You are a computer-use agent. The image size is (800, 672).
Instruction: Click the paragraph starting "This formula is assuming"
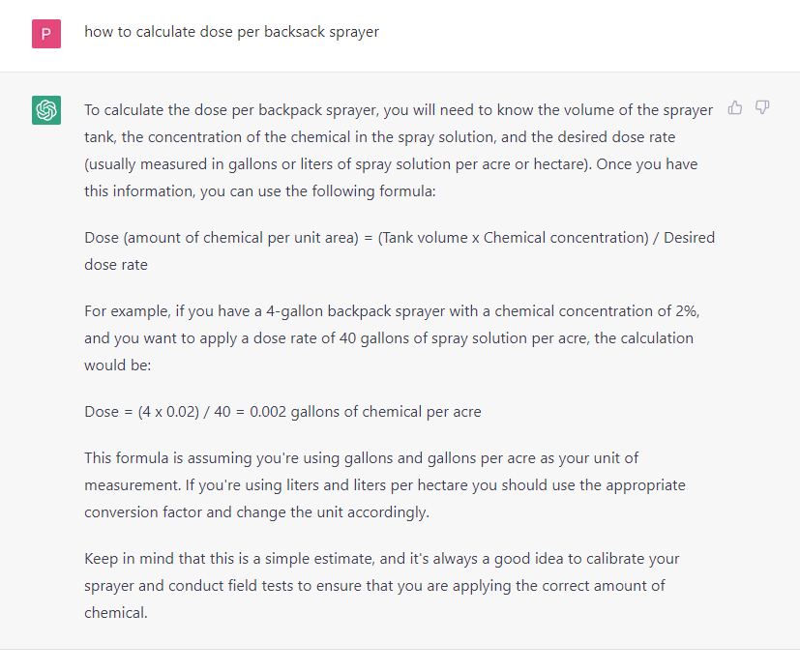click(x=385, y=485)
